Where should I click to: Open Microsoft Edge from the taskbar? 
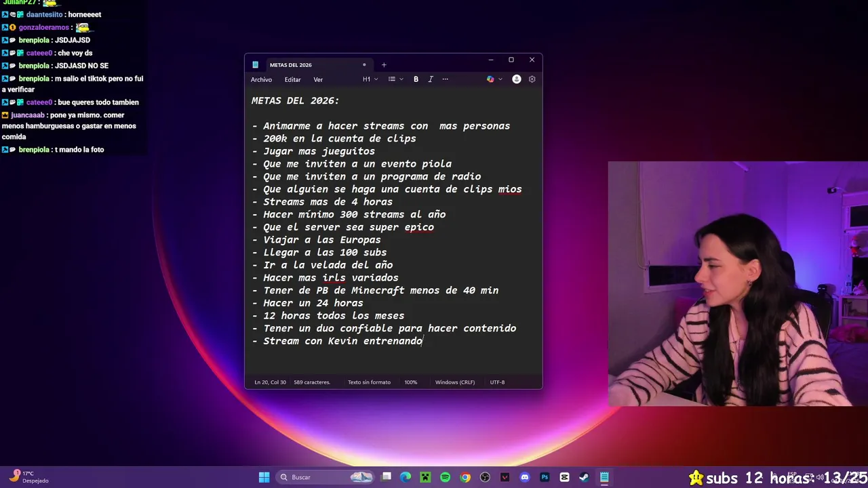pyautogui.click(x=406, y=477)
